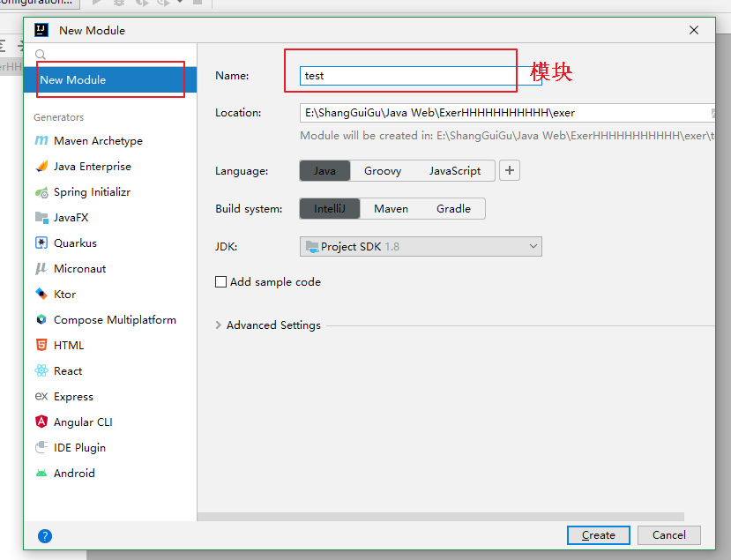Choose Maven build system
This screenshot has width=731, height=560.
click(x=392, y=208)
